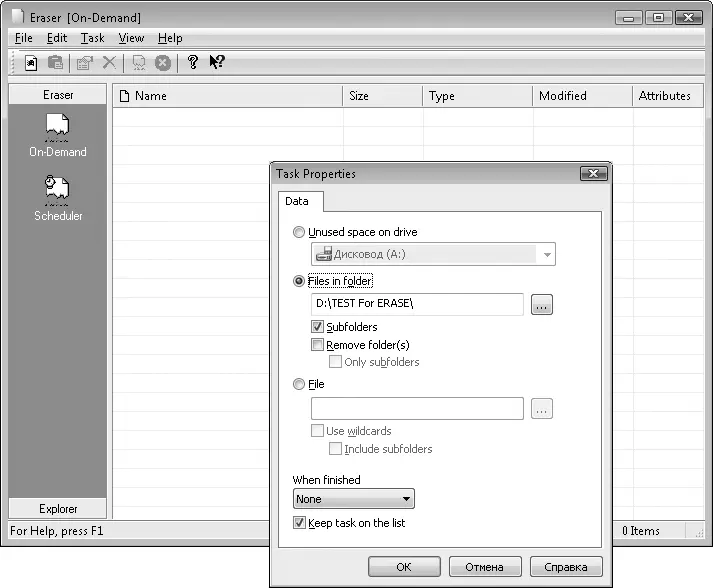Click the Properties toolbar icon

point(85,62)
